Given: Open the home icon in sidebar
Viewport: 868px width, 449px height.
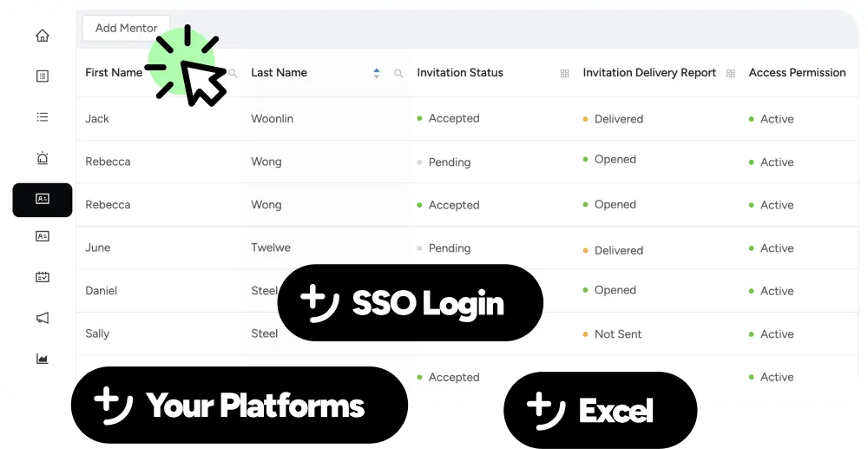Looking at the screenshot, I should pyautogui.click(x=42, y=36).
